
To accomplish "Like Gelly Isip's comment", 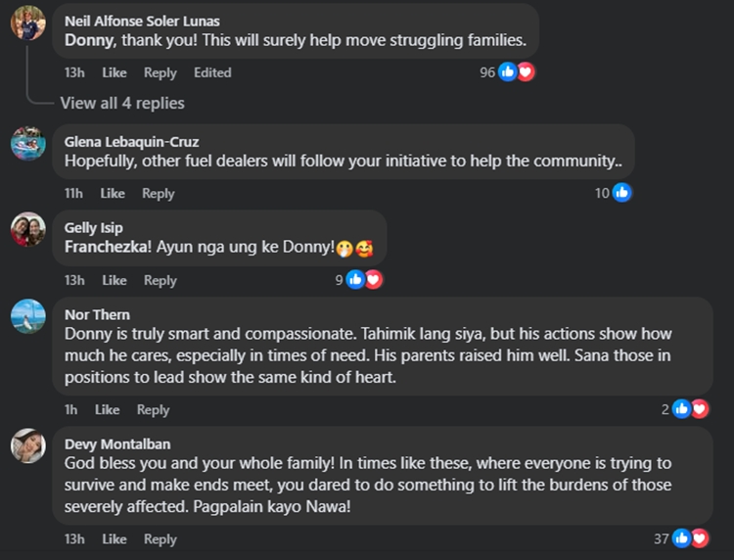I will coord(115,280).
